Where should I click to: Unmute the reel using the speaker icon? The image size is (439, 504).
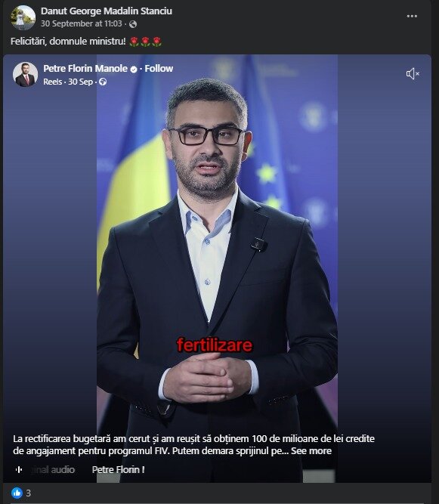click(413, 73)
